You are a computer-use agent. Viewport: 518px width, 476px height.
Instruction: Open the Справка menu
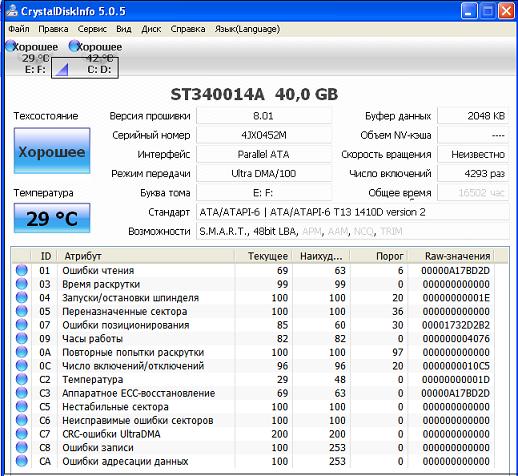coord(188,29)
